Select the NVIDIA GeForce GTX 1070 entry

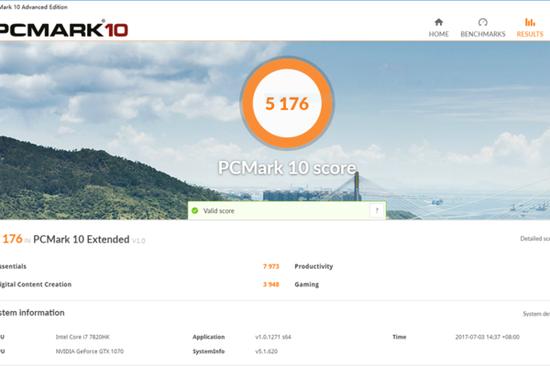click(x=89, y=351)
